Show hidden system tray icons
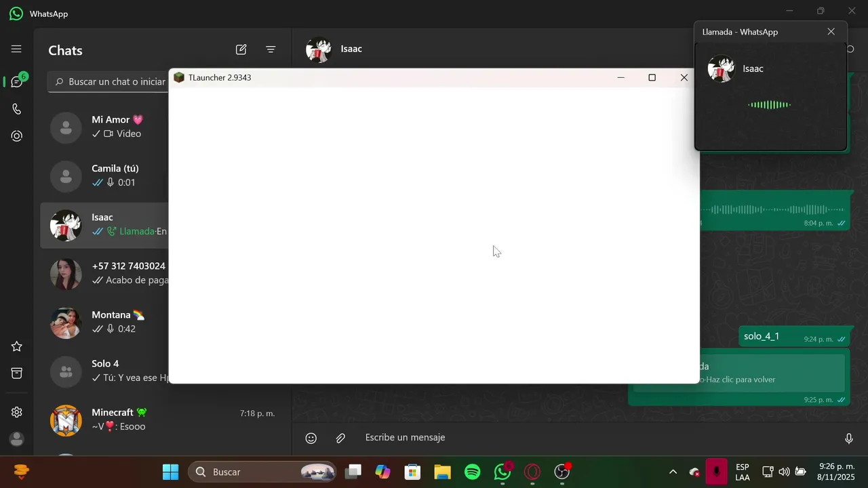Image resolution: width=868 pixels, height=488 pixels. coord(673,472)
